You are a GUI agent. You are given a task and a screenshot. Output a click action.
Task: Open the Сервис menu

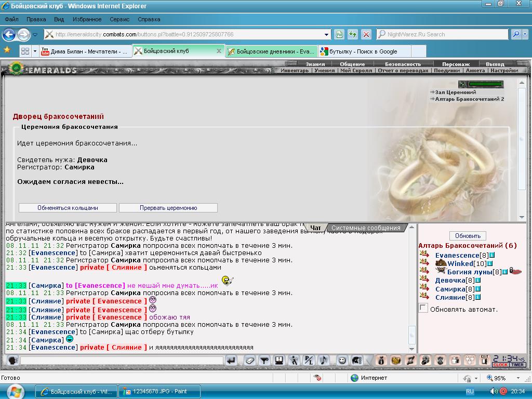tap(119, 19)
